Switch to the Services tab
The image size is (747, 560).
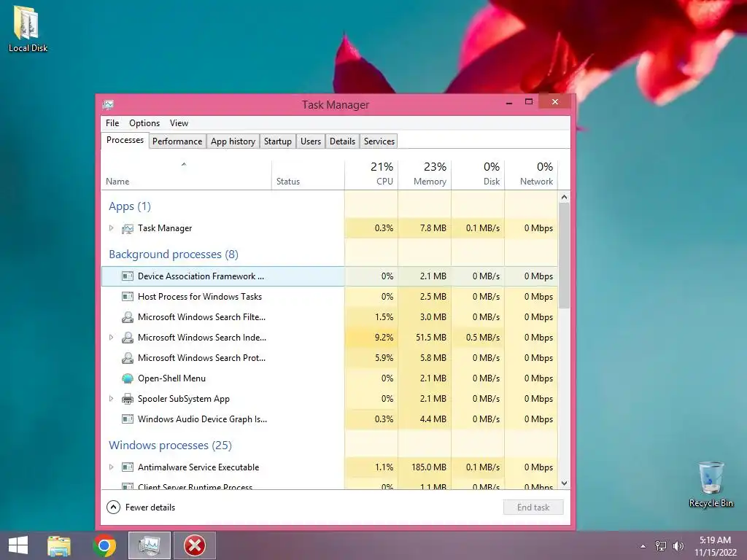pyautogui.click(x=379, y=141)
